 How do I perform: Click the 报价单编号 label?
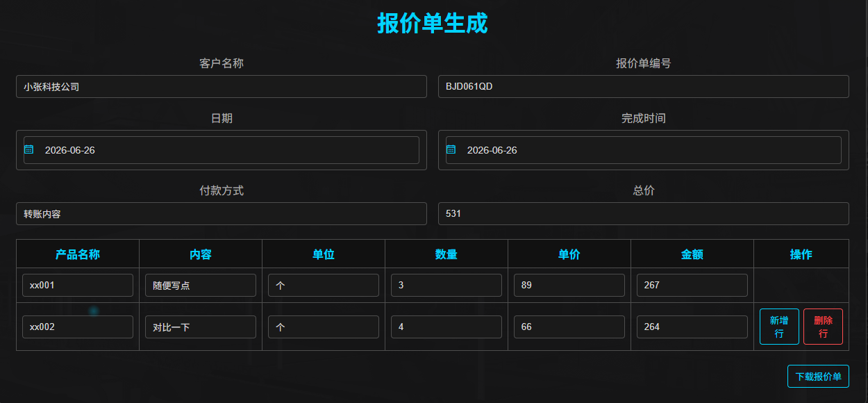pos(644,63)
